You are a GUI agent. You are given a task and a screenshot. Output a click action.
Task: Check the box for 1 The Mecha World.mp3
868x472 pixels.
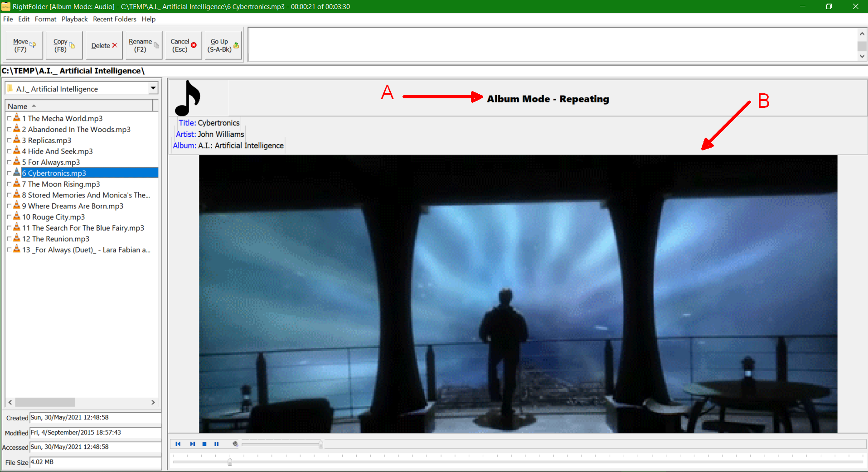(x=9, y=119)
